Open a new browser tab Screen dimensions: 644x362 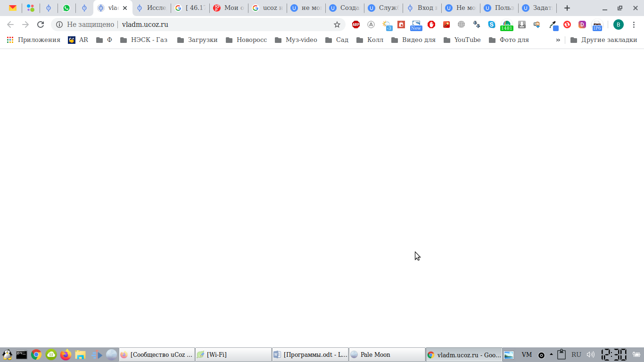point(567,8)
